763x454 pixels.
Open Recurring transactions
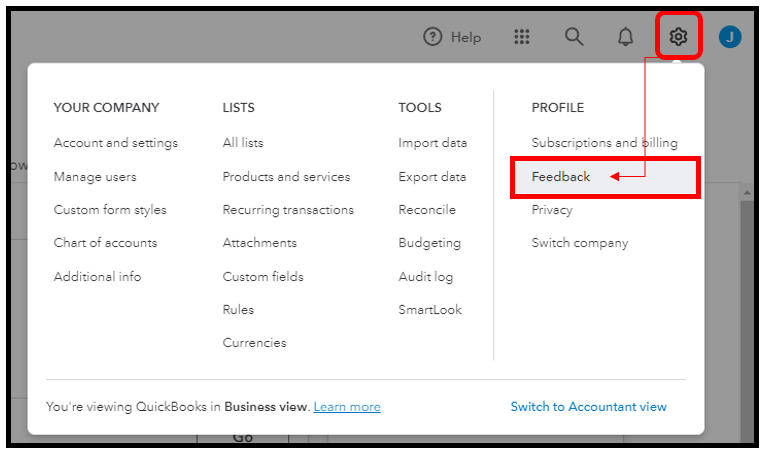point(288,210)
